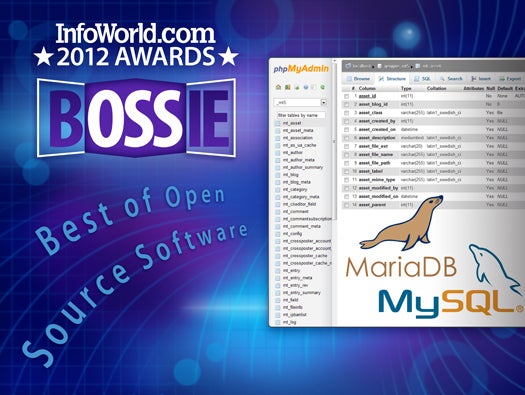Image resolution: width=525 pixels, height=395 pixels.
Task: Select the mt_comment_meta table
Action: coord(302,226)
